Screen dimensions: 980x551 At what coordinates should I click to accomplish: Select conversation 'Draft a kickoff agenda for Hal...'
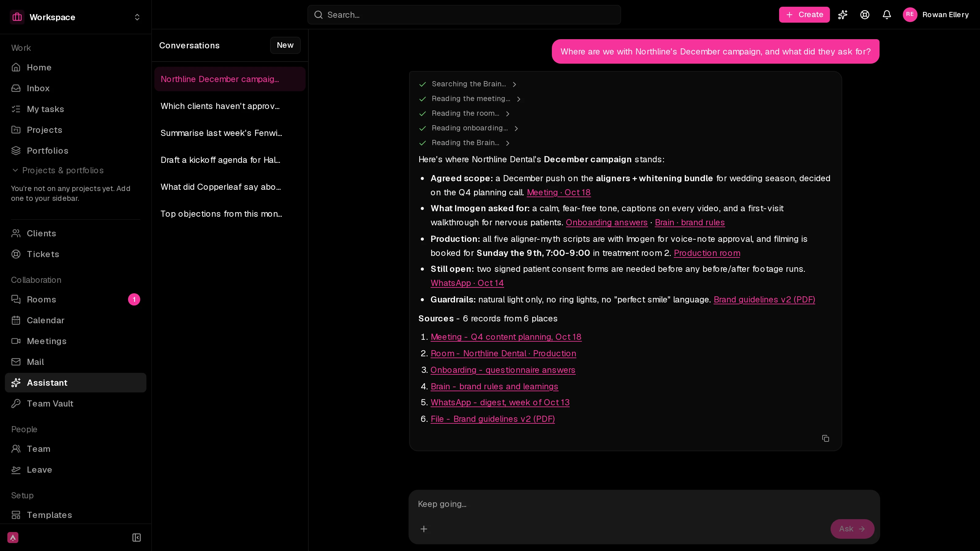pos(230,160)
